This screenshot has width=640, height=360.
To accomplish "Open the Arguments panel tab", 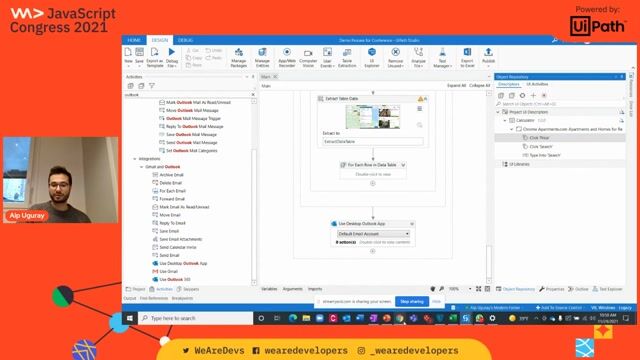I will click(293, 289).
